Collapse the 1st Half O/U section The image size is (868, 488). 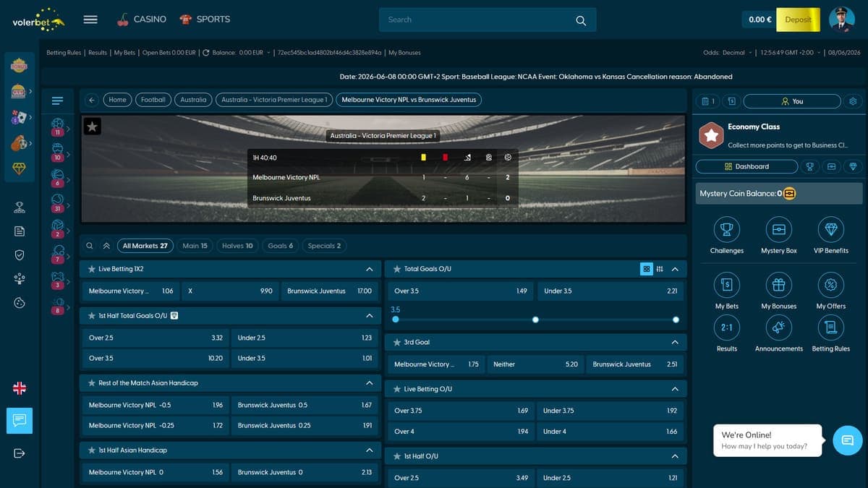coord(675,456)
